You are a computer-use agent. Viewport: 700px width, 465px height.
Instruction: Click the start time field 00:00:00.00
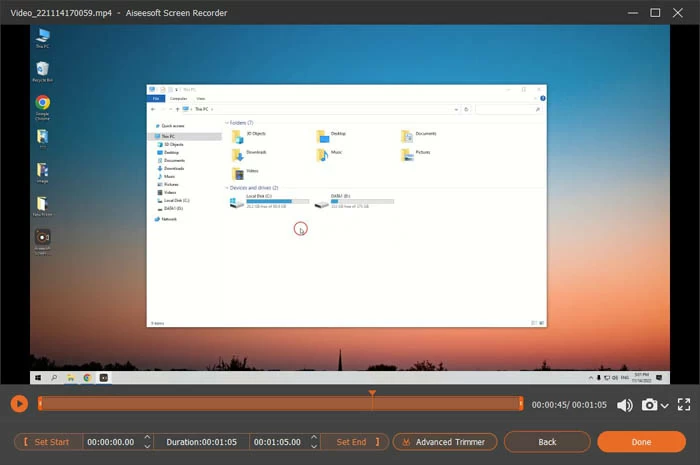coord(110,442)
